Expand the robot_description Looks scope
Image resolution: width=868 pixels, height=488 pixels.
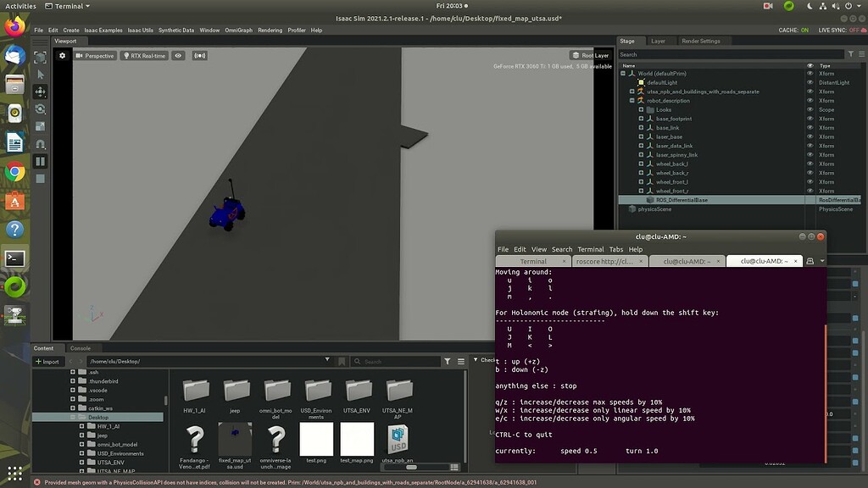click(642, 110)
